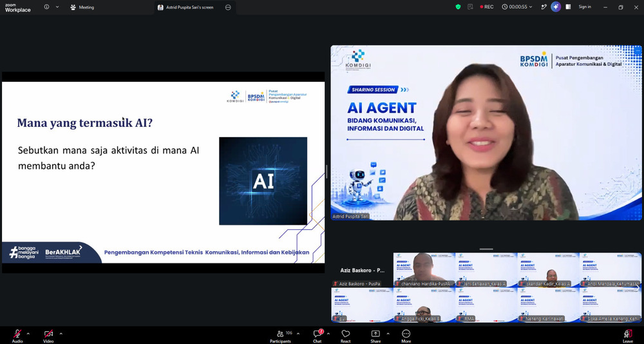Click the meeting notes icon beside the shield
Viewport: 644px width, 344px height.
click(x=470, y=7)
